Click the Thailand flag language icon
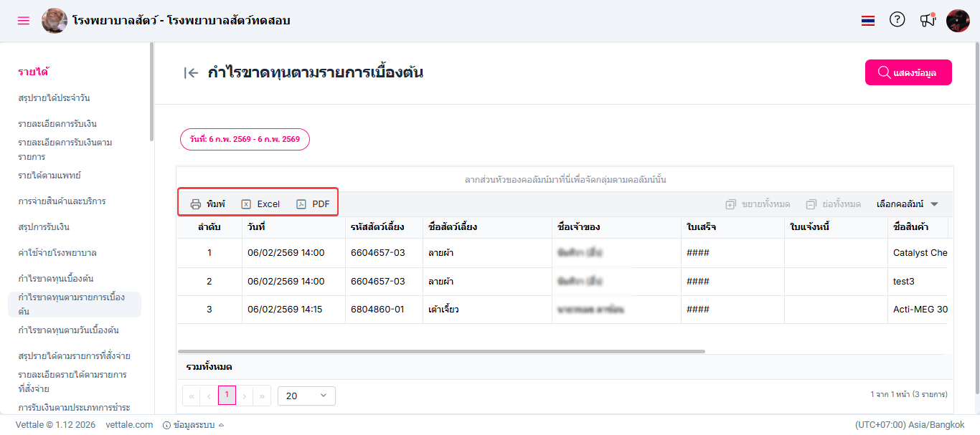The image size is (980, 435). tap(868, 21)
